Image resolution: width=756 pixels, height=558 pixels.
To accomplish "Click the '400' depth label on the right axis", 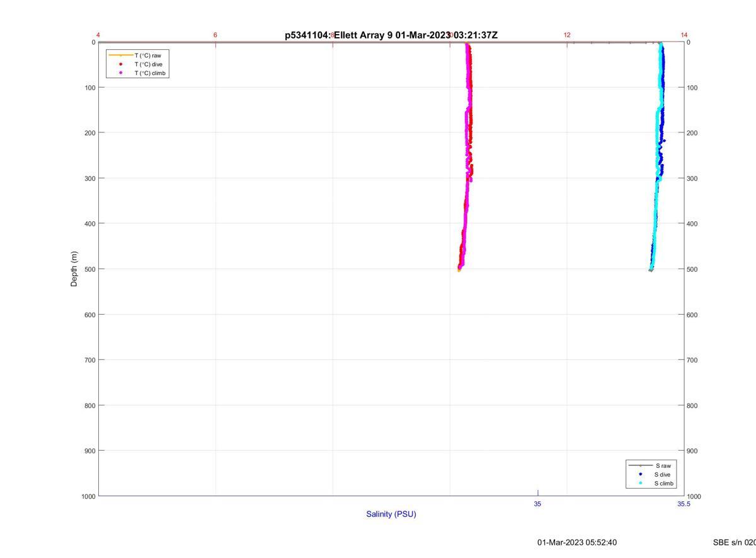I will [692, 224].
